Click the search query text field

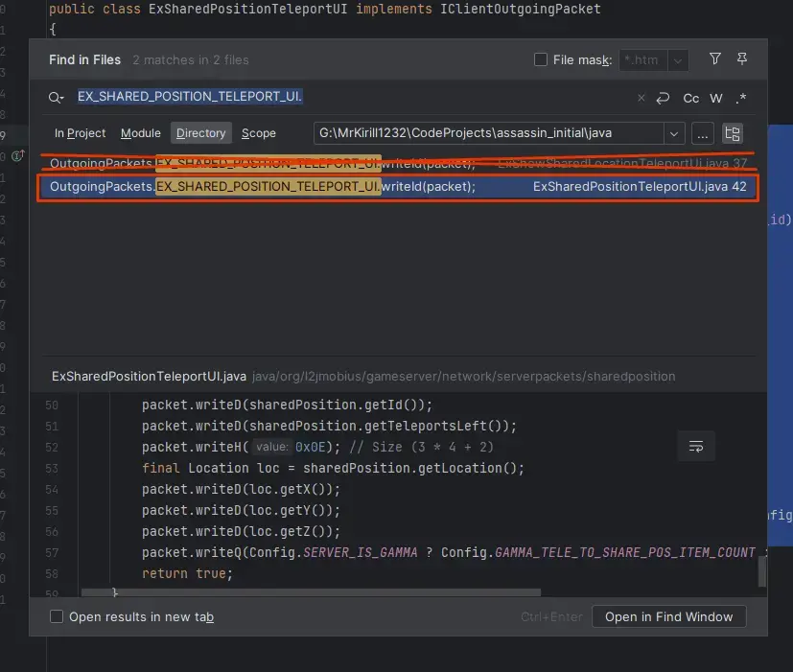coord(354,97)
